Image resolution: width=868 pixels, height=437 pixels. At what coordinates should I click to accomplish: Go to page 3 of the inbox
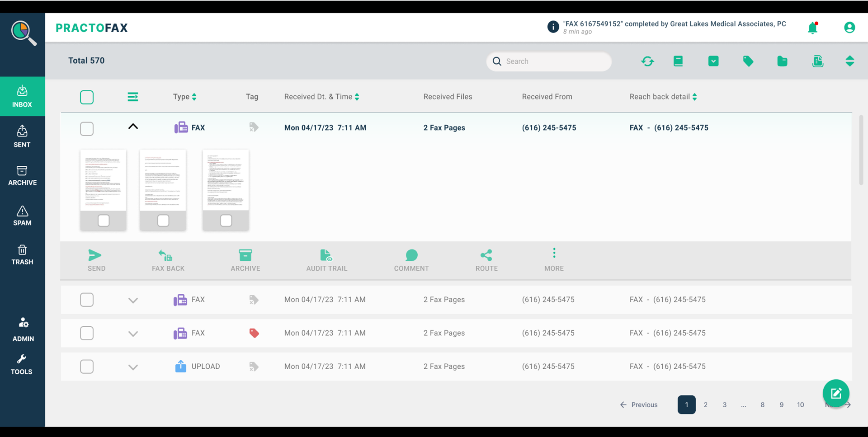point(724,404)
